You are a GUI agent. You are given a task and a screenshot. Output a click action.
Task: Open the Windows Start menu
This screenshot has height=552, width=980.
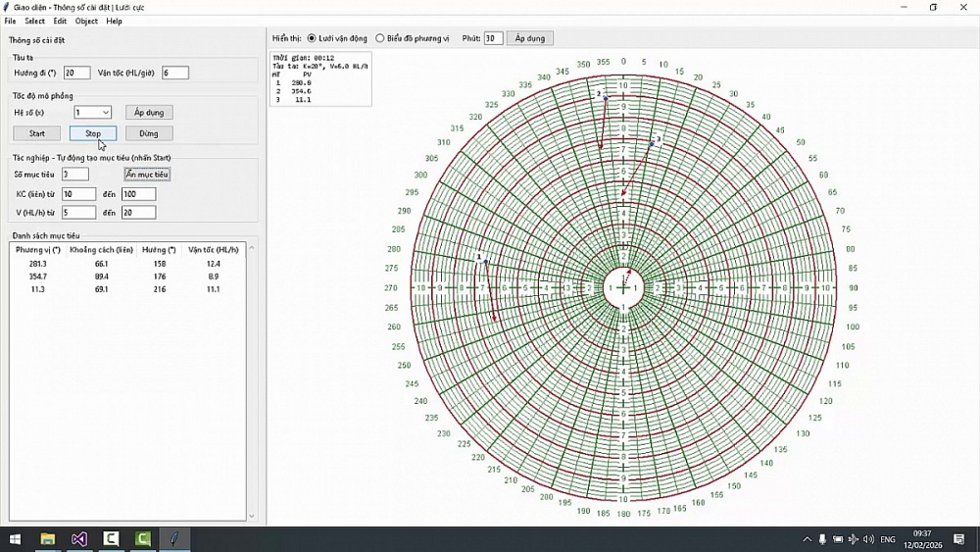pos(15,539)
